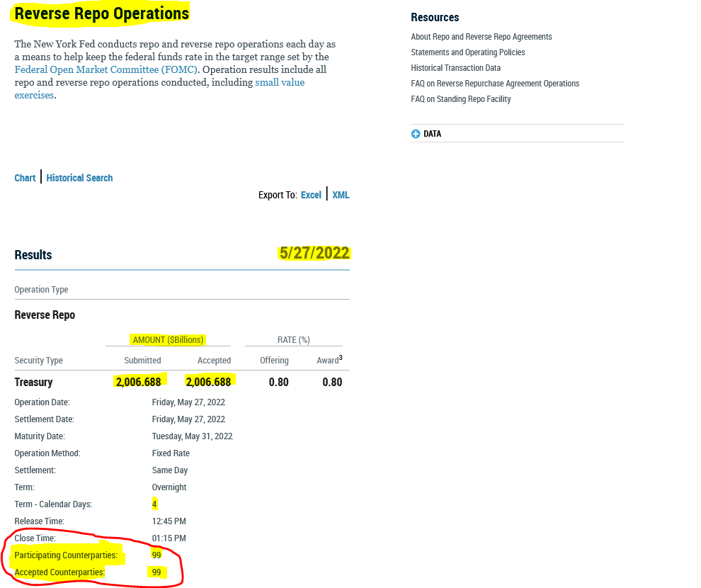Click the Operation Type label

(41, 290)
